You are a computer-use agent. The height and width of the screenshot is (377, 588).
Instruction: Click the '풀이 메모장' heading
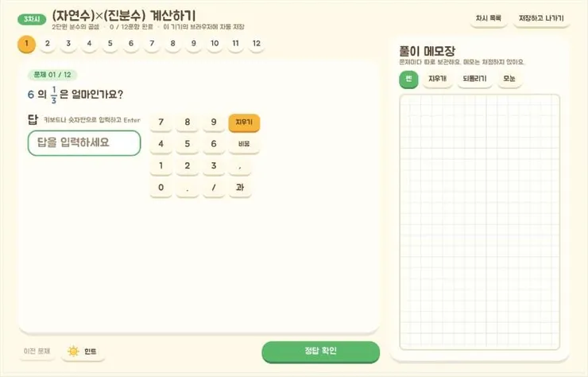point(427,51)
